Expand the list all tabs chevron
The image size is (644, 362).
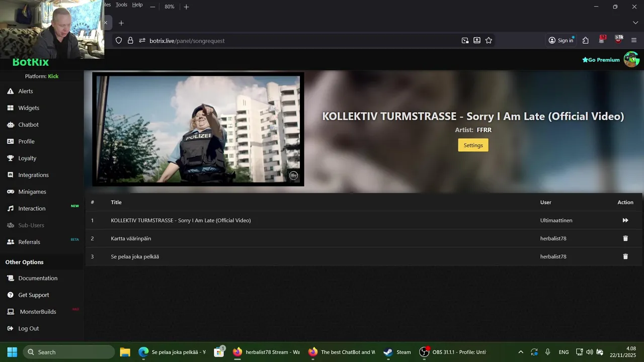tap(635, 23)
